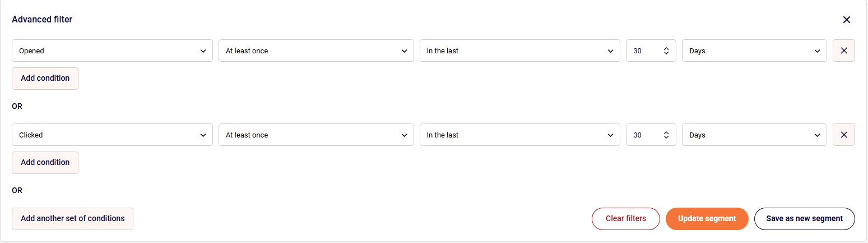Click stepper arrows in Opened row's number field
Screen dimensions: 868x243
[x=666, y=51]
